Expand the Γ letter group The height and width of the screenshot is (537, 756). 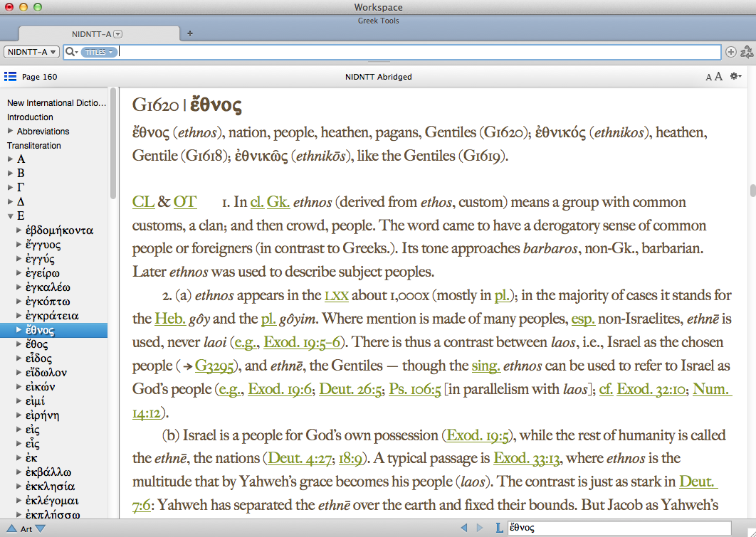tap(10, 187)
